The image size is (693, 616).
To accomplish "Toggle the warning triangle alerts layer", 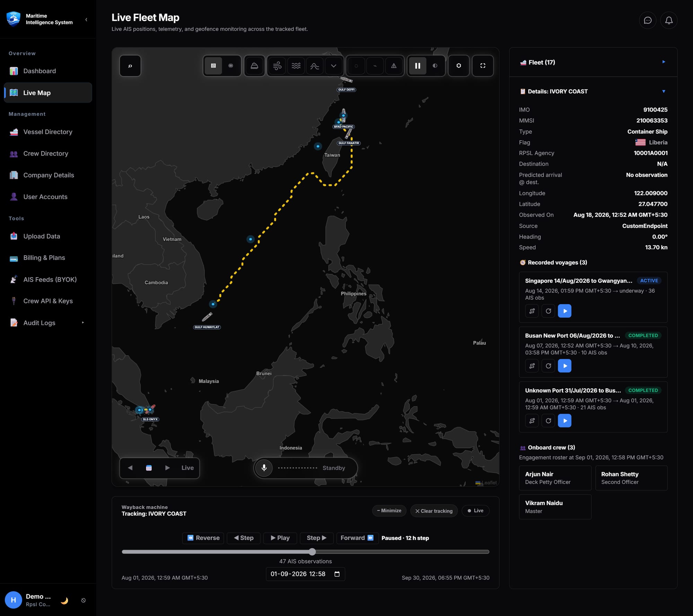I will [x=394, y=66].
